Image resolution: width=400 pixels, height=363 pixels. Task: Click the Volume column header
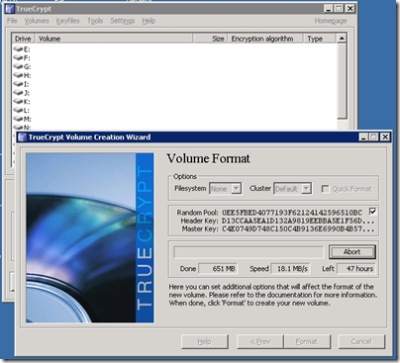click(x=113, y=39)
